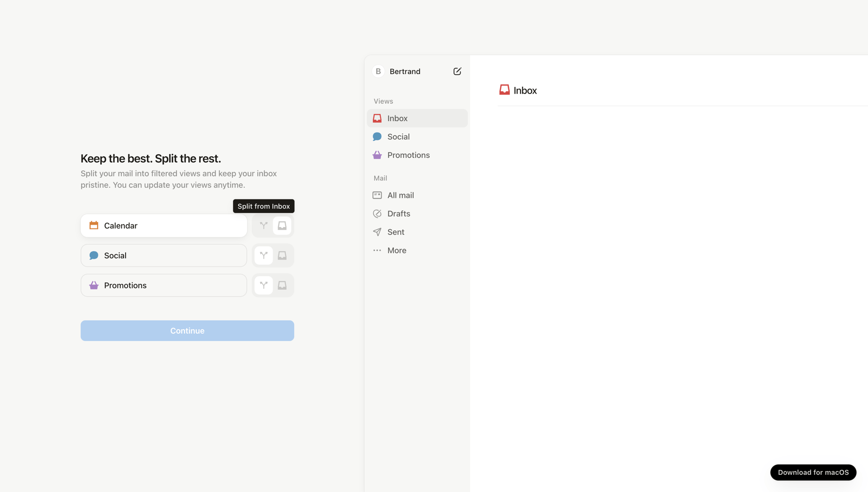Click the compose new message icon

coord(457,71)
